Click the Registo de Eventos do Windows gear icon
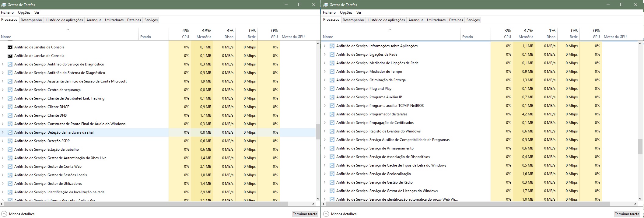This screenshot has width=644, height=218. (x=332, y=131)
